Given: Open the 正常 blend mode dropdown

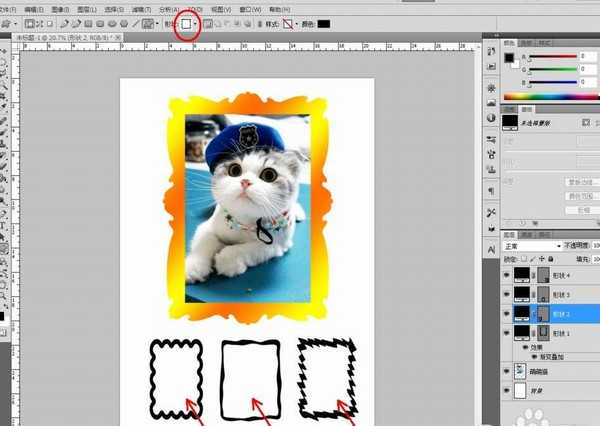Looking at the screenshot, I should coord(530,246).
